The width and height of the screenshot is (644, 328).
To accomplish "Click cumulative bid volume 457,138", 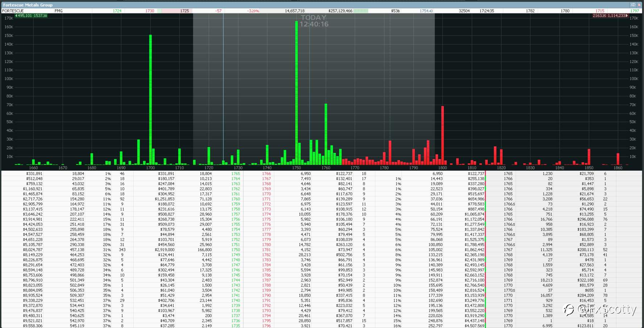I will coord(77,250).
